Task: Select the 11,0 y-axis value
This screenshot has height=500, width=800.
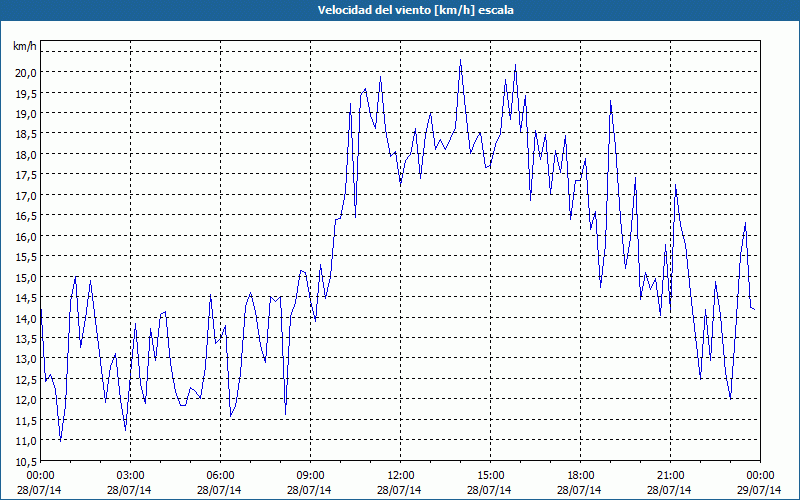Action: (x=26, y=441)
